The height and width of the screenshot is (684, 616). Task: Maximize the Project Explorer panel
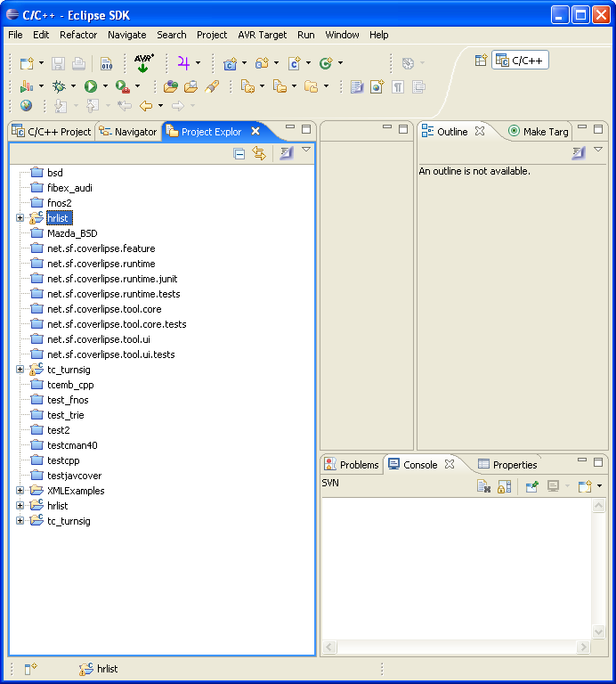(x=306, y=129)
